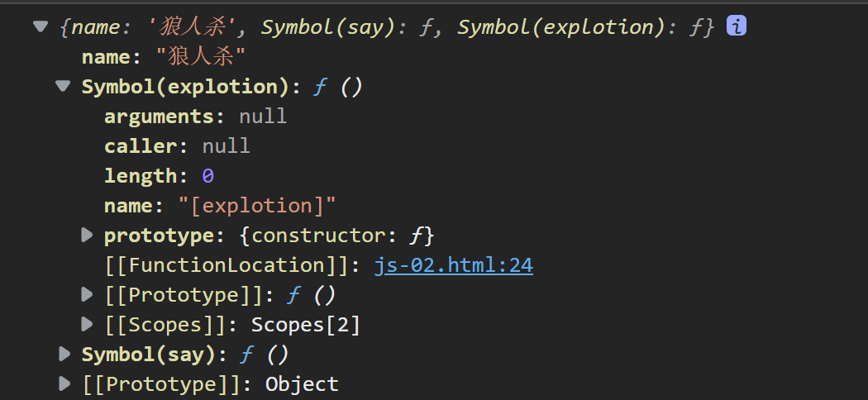Collapse the Symbol(explotion) function entry
Image resolution: width=868 pixels, height=400 pixels.
[63, 86]
